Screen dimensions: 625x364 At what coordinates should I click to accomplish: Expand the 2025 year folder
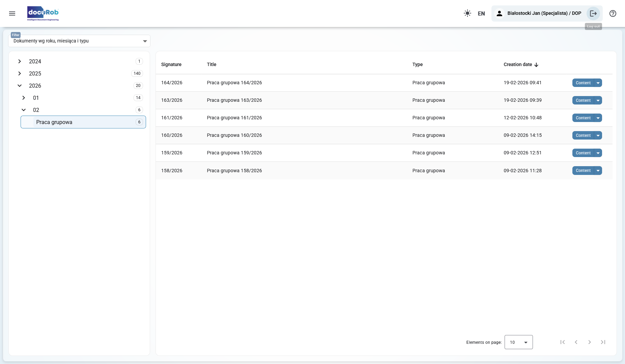coord(20,73)
